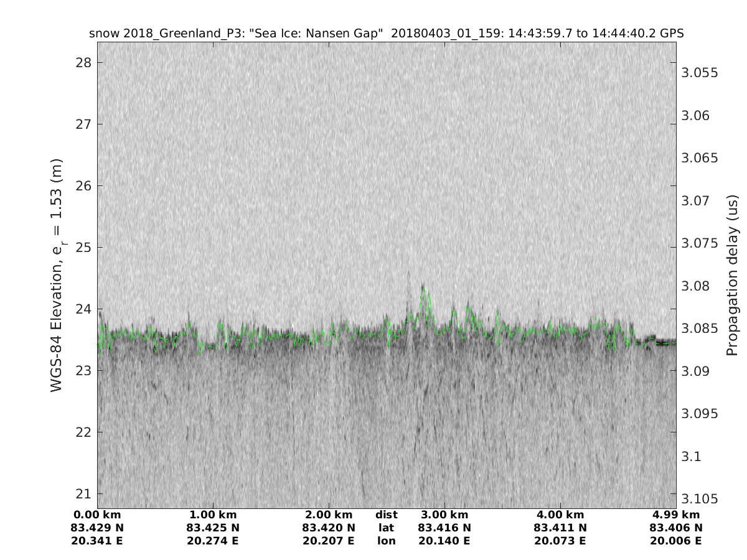Click the 0.00 km distance label
The image size is (747, 560).
coord(97,515)
